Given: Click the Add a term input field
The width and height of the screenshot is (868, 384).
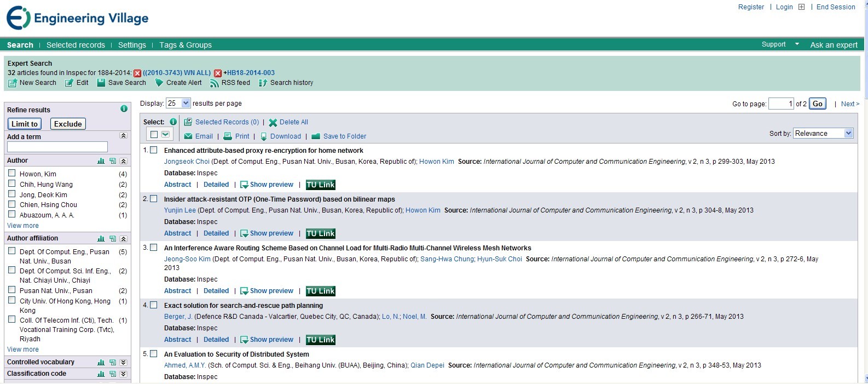Looking at the screenshot, I should tap(57, 147).
